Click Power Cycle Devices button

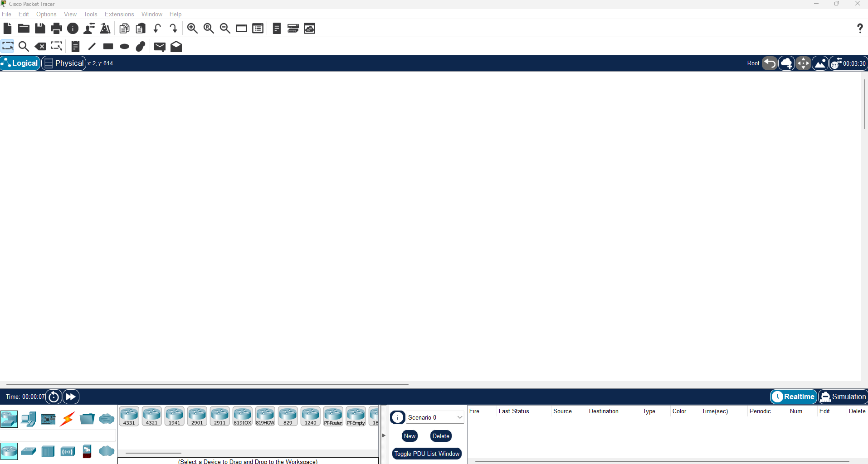coord(54,397)
